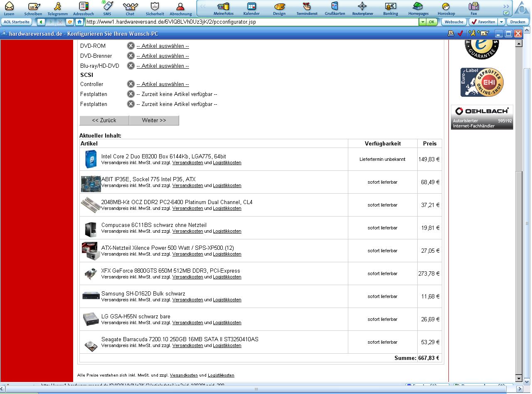Open the Banking icon
This screenshot has width=532, height=394.
(390, 6)
